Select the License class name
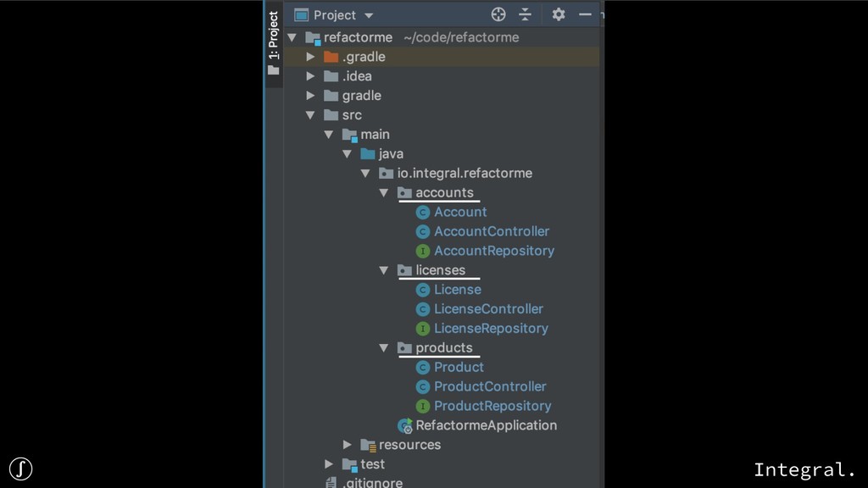The height and width of the screenshot is (488, 868). pos(458,290)
